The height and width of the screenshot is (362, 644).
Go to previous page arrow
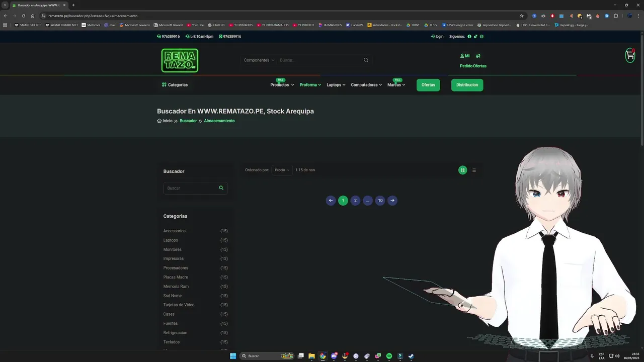[331, 201]
